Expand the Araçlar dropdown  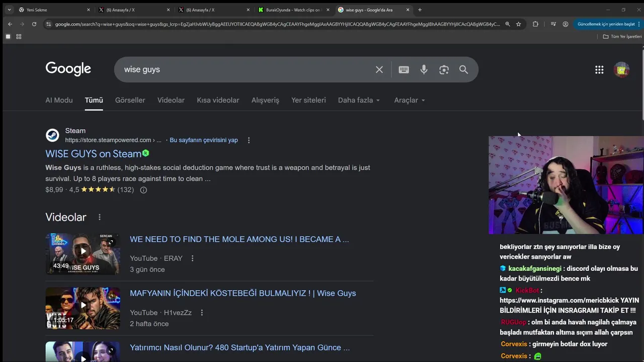tap(410, 100)
